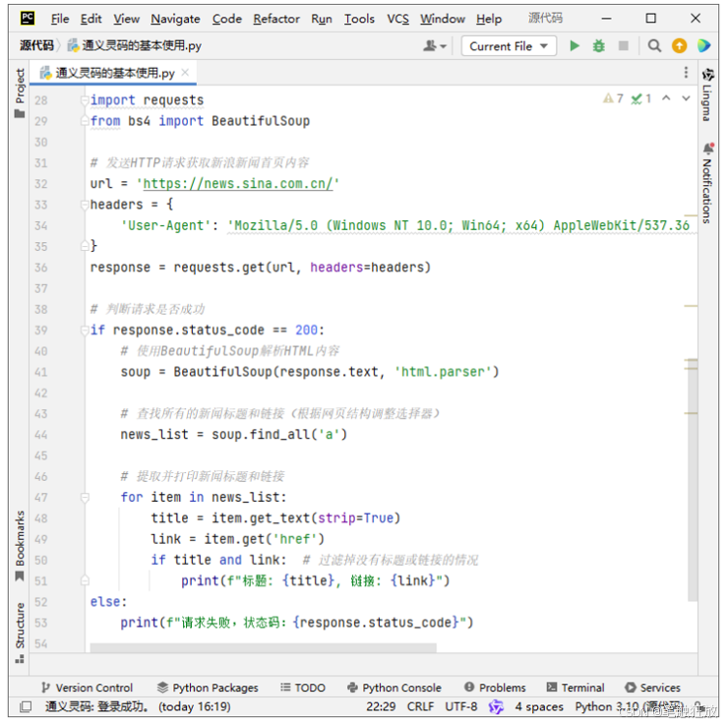The height and width of the screenshot is (725, 728).
Task: Open the Tools menu
Action: 359,19
